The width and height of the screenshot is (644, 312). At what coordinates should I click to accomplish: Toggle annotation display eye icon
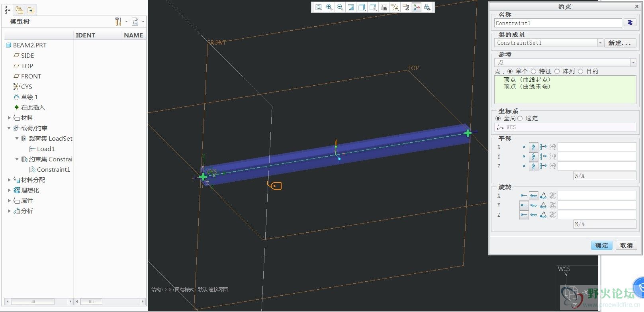405,7
